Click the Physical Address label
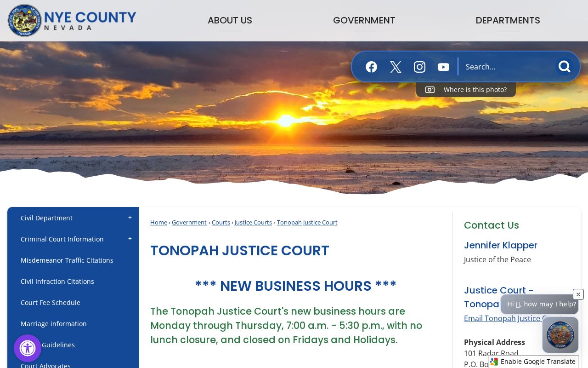 (x=494, y=342)
